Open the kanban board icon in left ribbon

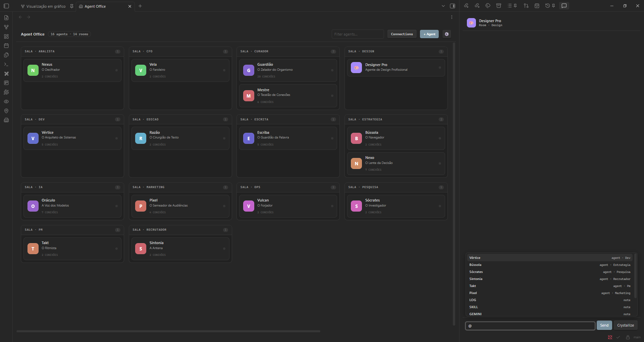6,83
